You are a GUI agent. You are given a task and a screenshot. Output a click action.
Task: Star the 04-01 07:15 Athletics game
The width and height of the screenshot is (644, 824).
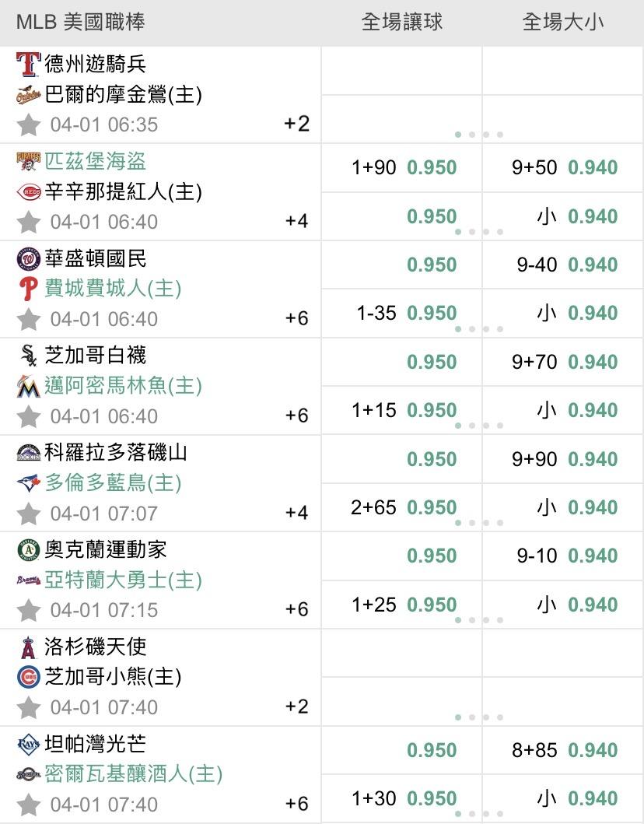[x=29, y=610]
